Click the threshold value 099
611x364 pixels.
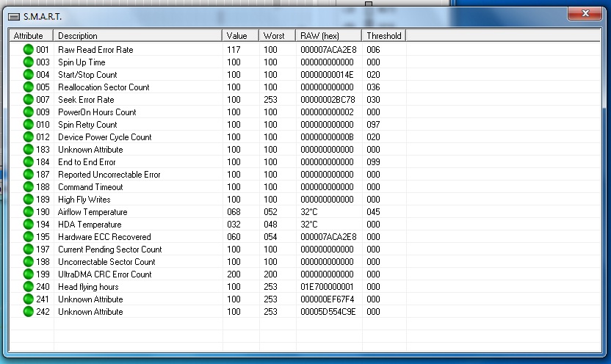pyautogui.click(x=373, y=162)
